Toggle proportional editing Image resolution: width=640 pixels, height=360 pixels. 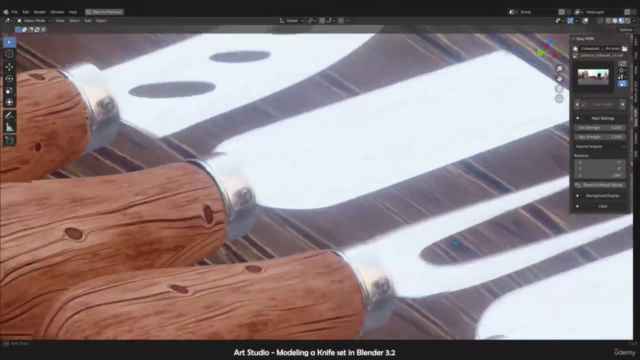pyautogui.click(x=341, y=20)
